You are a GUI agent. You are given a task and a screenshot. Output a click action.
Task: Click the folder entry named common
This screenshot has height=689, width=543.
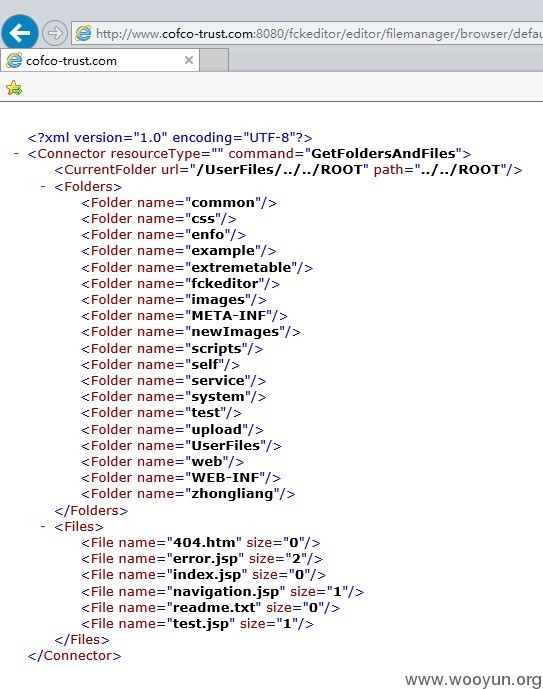pyautogui.click(x=179, y=203)
